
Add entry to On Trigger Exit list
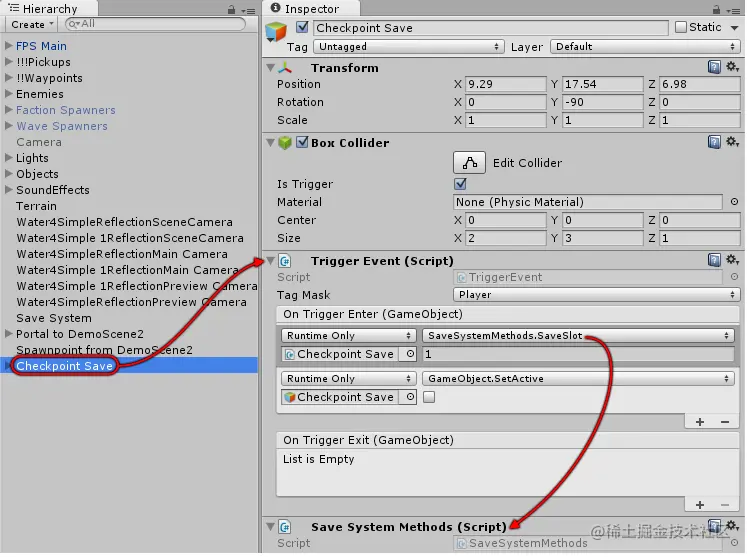[700, 505]
